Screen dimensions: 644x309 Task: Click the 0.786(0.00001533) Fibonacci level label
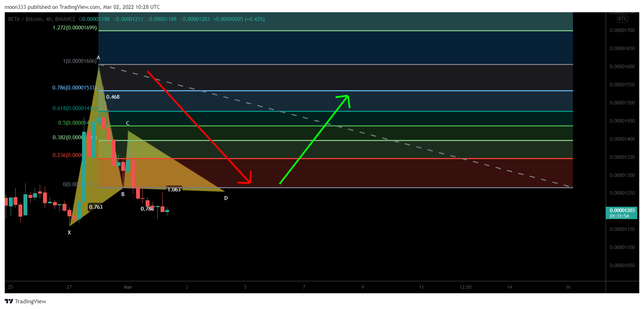(74, 88)
